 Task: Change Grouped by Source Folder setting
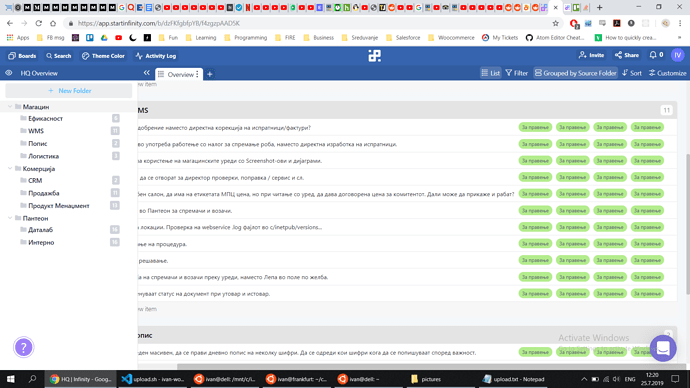(x=576, y=73)
